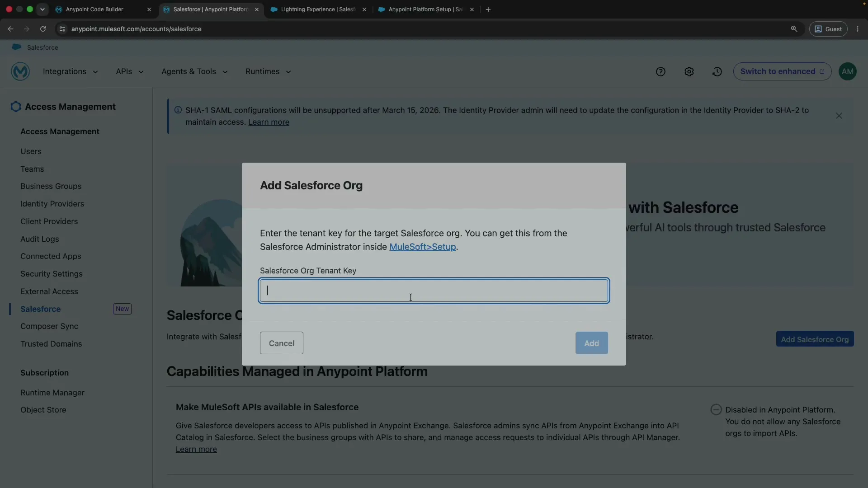The width and height of the screenshot is (868, 488).
Task: Open Object Store under Subscription
Action: pyautogui.click(x=43, y=410)
